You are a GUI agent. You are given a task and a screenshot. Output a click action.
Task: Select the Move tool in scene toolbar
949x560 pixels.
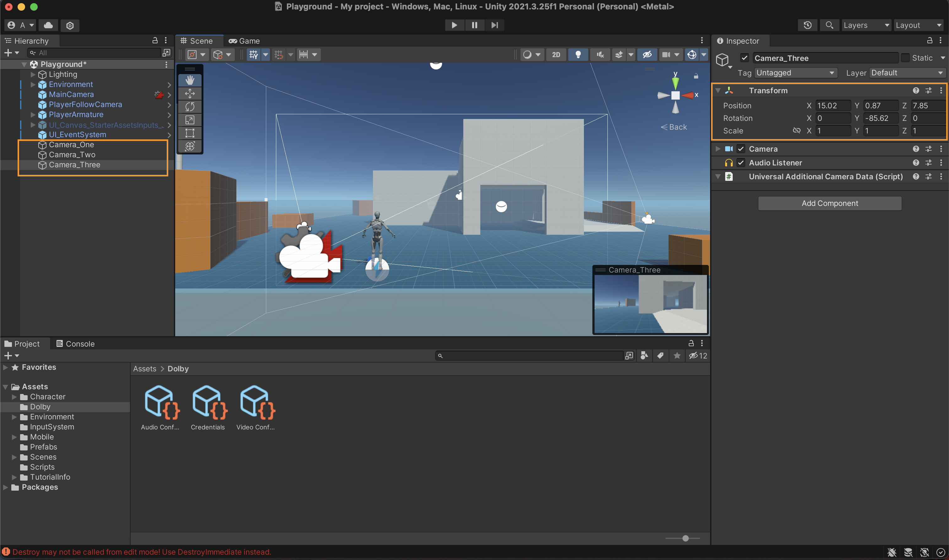click(190, 93)
